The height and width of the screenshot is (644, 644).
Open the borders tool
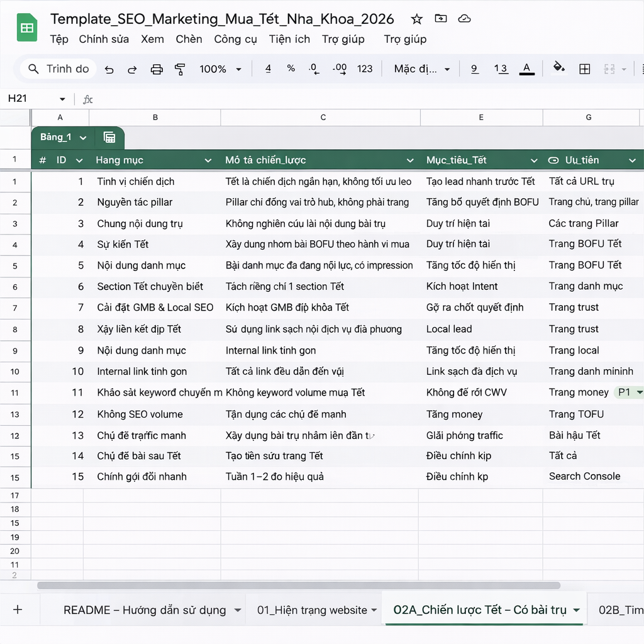pyautogui.click(x=584, y=69)
